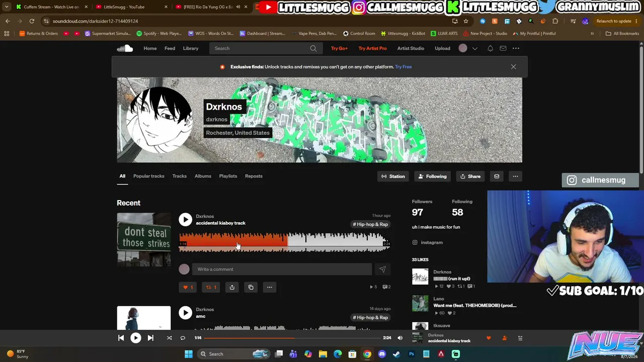Open profile More options menu

click(x=515, y=176)
